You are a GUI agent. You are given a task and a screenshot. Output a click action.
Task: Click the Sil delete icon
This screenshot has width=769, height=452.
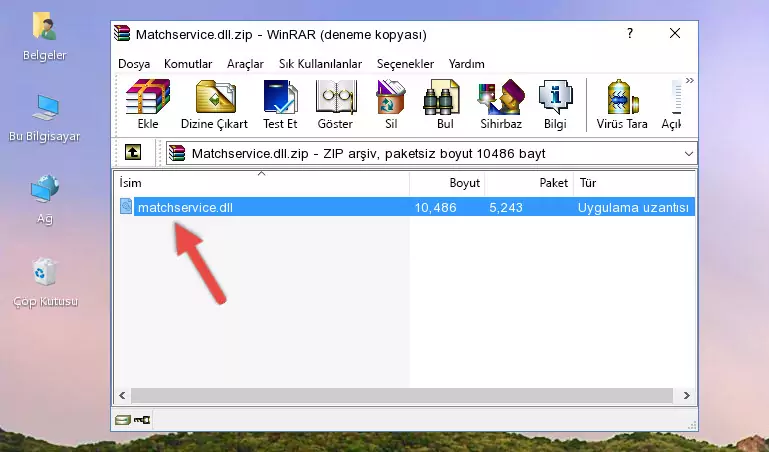[391, 97]
